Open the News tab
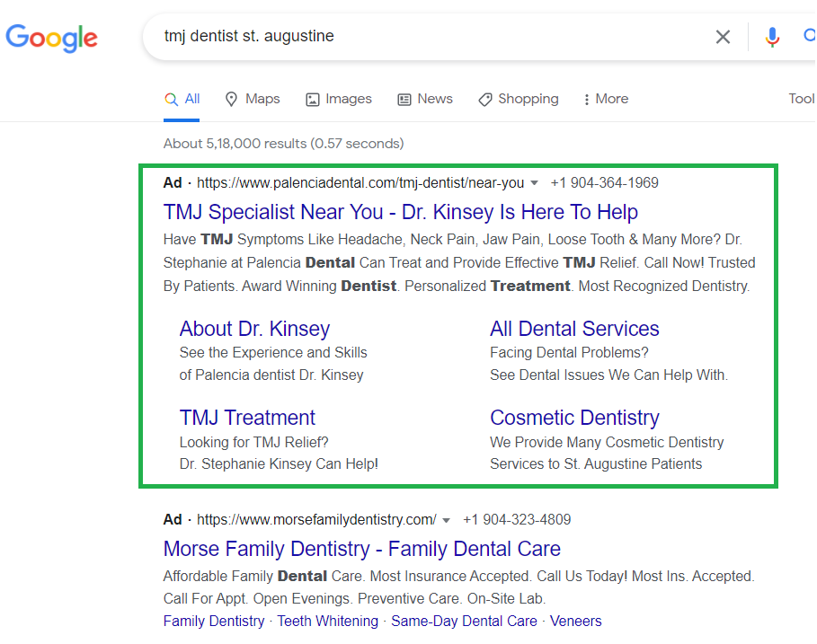The width and height of the screenshot is (817, 644). point(425,99)
